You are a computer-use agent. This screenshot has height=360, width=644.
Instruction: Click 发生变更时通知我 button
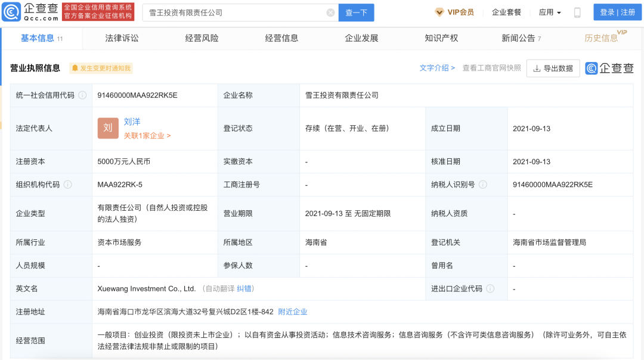[101, 68]
